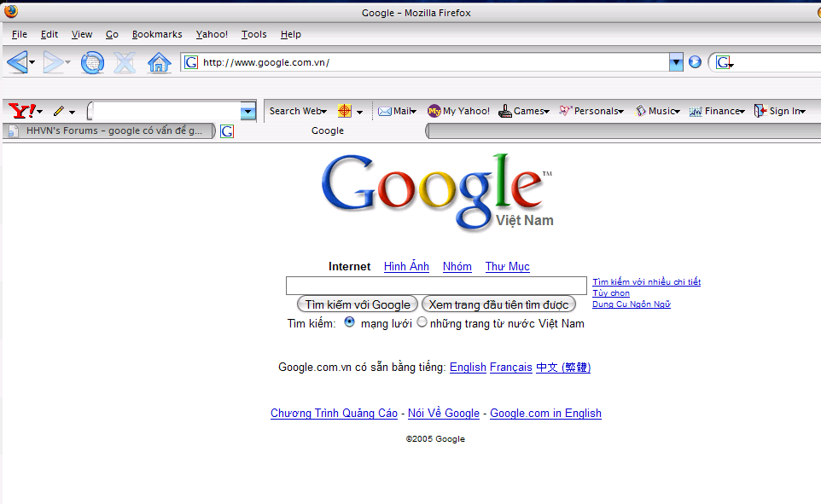Click the Y! icon on the Yahoo toolbar
The width and height of the screenshot is (821, 504).
pyautogui.click(x=20, y=111)
